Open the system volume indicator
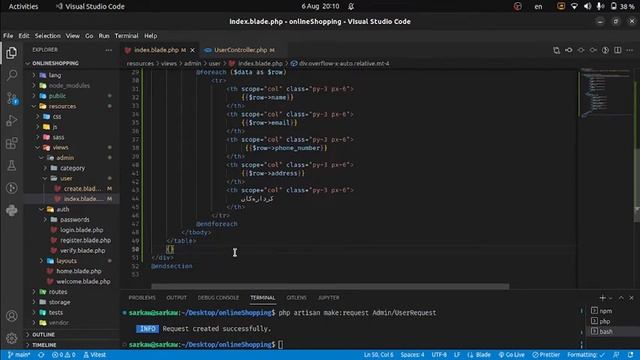 (x=587, y=7)
